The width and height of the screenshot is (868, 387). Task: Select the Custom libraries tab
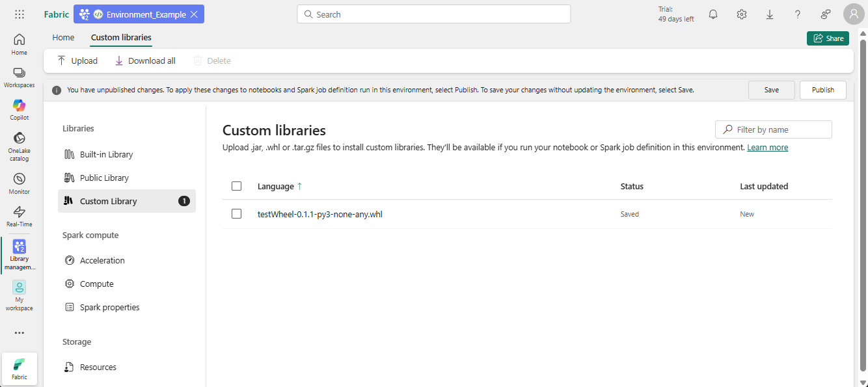point(121,38)
